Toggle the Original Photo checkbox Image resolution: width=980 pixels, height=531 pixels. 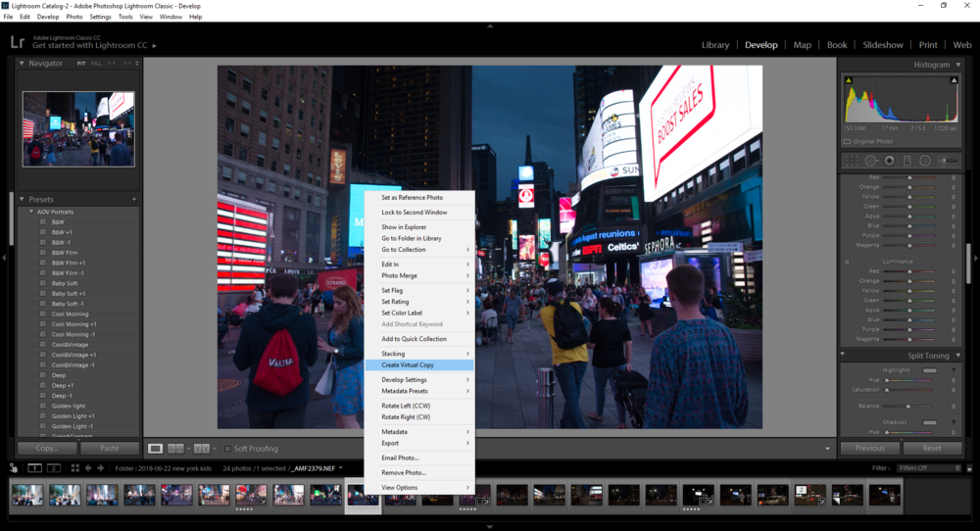[848, 141]
